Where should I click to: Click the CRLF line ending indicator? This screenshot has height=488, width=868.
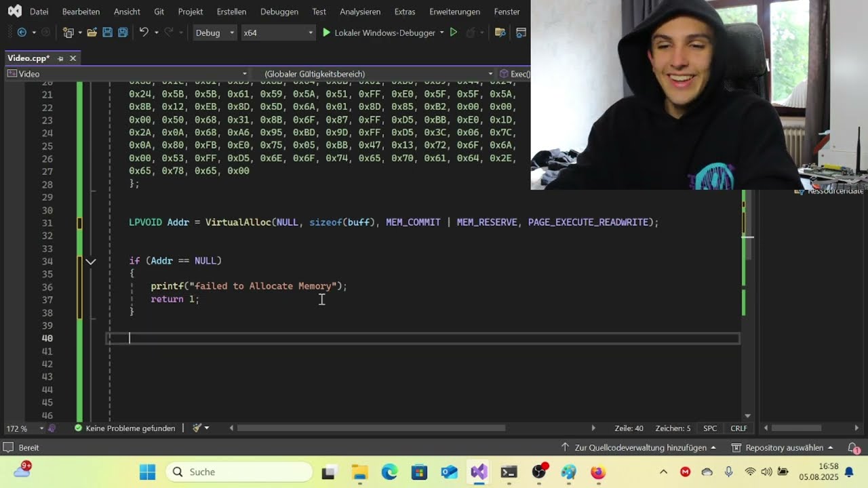click(x=738, y=428)
